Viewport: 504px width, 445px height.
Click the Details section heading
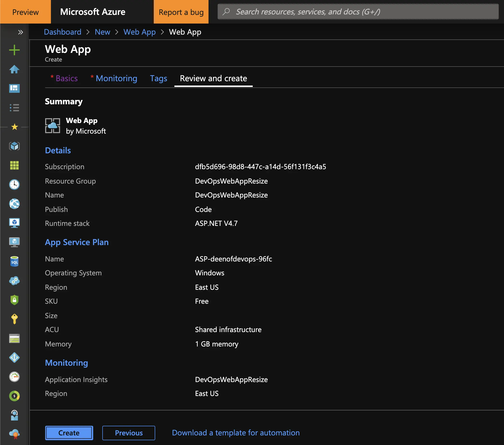click(58, 150)
